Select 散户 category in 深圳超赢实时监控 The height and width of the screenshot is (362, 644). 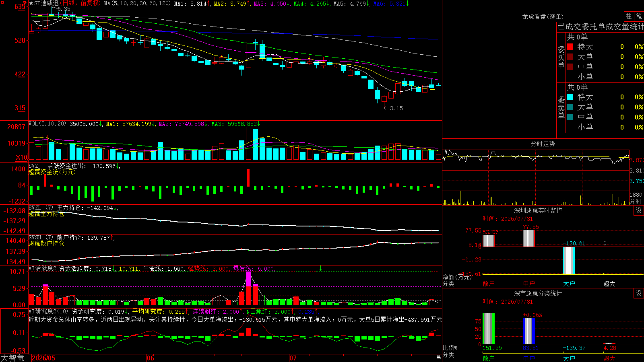pyautogui.click(x=489, y=284)
